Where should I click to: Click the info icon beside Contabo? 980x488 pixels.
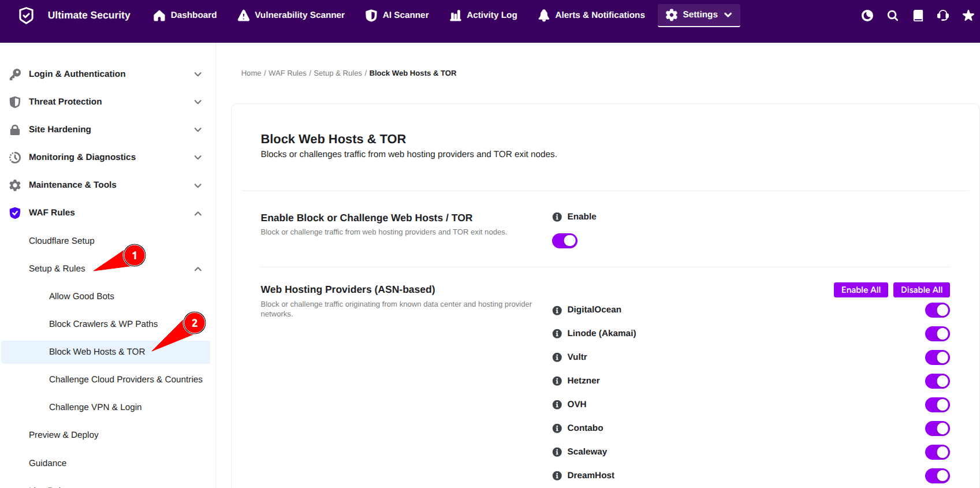pyautogui.click(x=557, y=429)
